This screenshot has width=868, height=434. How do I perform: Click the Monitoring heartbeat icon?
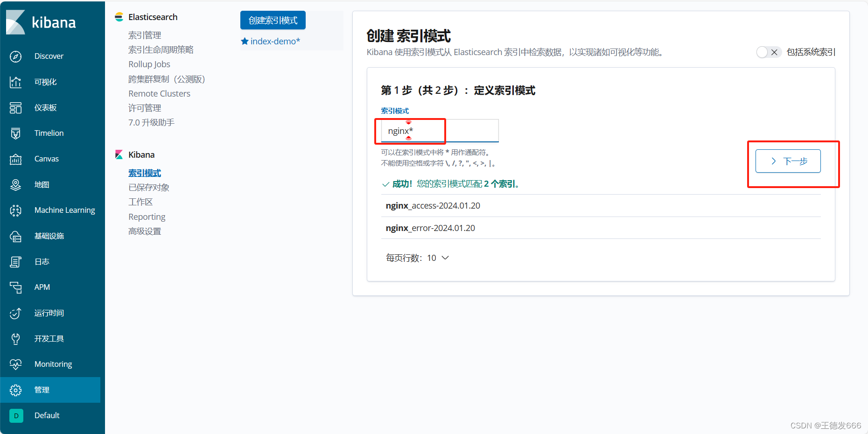point(15,364)
